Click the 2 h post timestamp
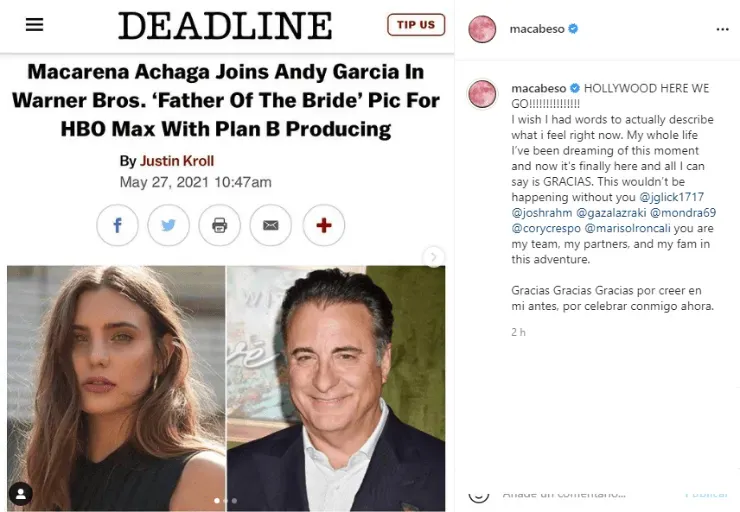This screenshot has width=740, height=512. click(x=518, y=331)
